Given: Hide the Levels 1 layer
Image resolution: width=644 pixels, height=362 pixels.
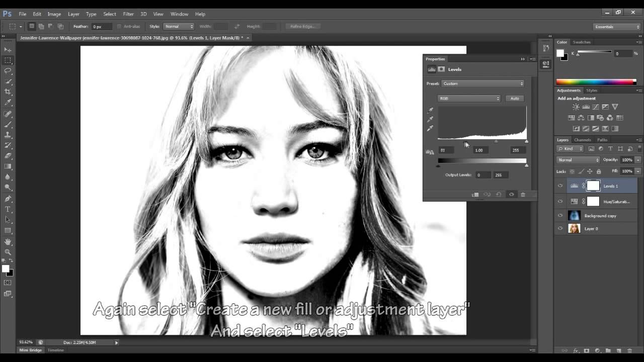Looking at the screenshot, I should (560, 186).
